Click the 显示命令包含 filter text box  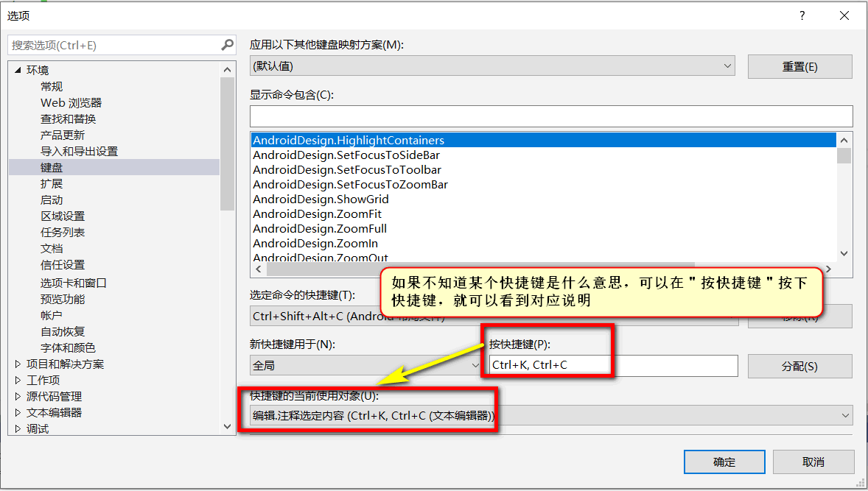tap(551, 116)
